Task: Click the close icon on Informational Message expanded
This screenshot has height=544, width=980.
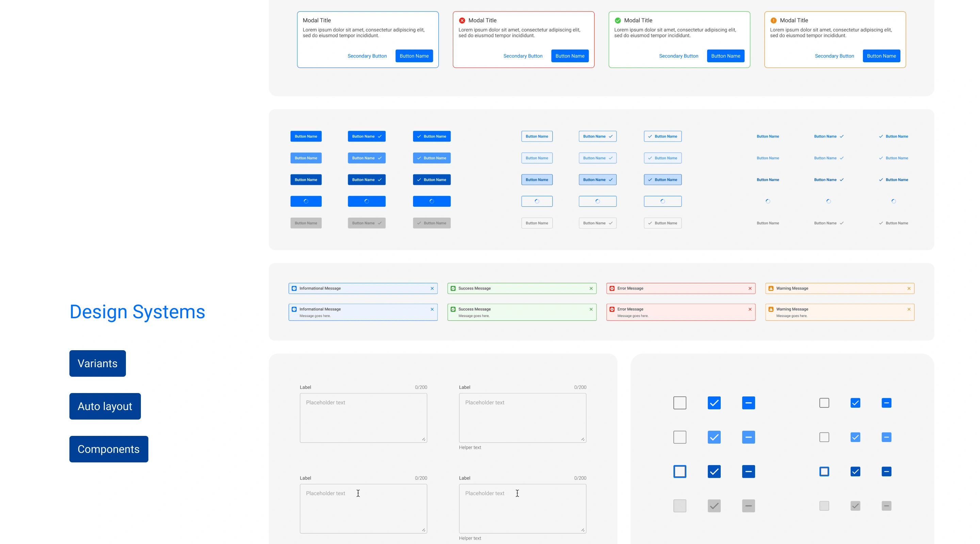Action: click(x=432, y=309)
